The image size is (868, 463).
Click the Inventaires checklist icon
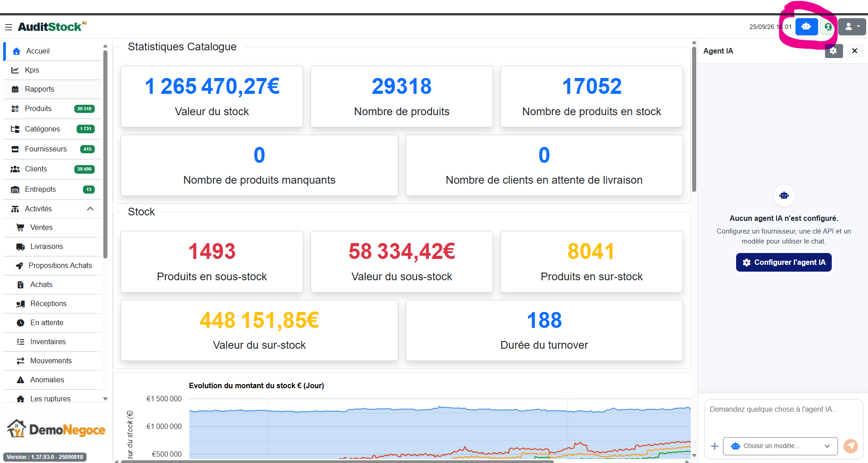(20, 342)
